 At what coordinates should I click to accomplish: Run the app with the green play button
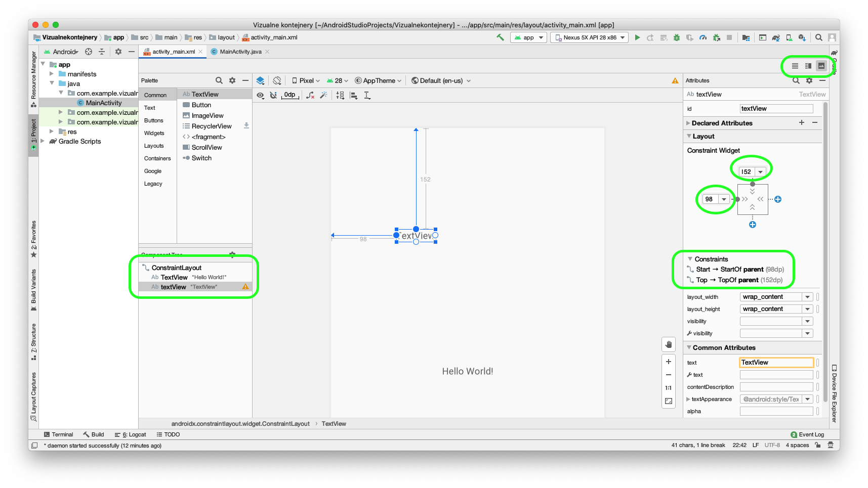(x=637, y=37)
